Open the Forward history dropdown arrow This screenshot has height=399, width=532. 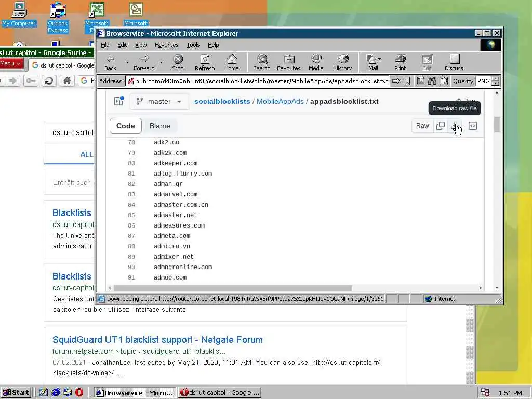(161, 62)
